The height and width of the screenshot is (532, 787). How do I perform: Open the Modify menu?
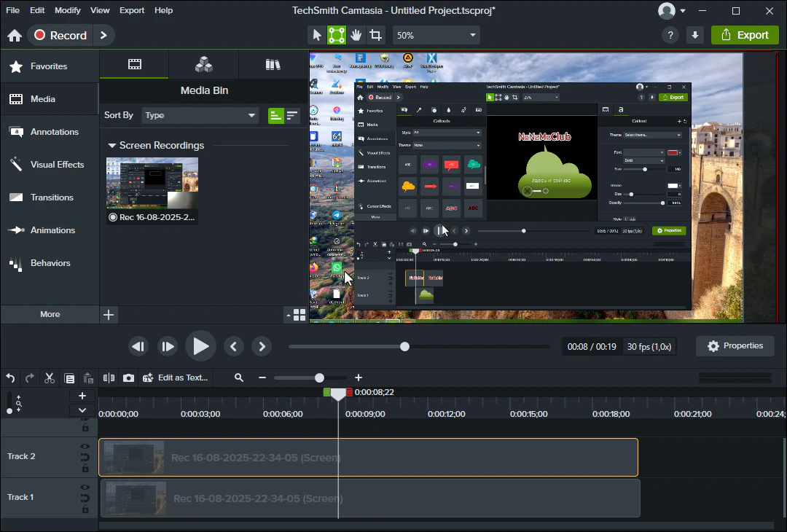coord(68,10)
